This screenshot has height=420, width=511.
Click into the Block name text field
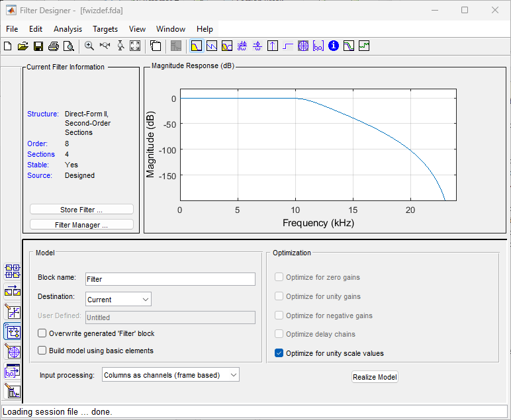(169, 279)
